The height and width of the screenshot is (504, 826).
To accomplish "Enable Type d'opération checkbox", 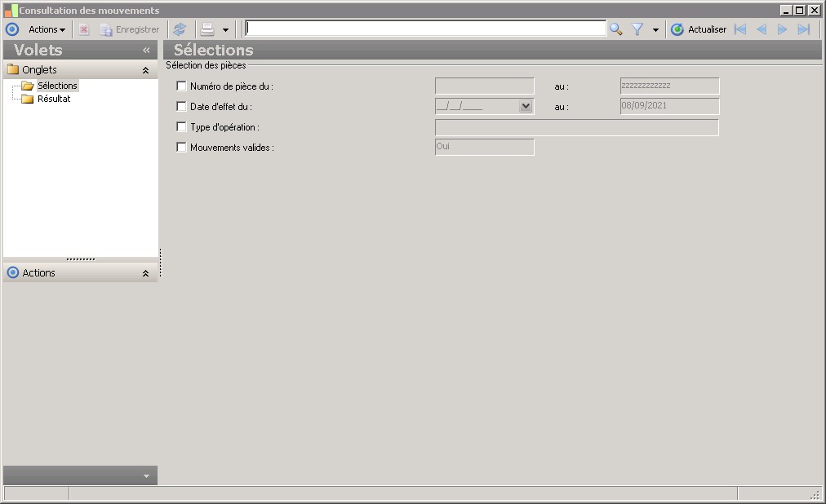I will point(181,126).
